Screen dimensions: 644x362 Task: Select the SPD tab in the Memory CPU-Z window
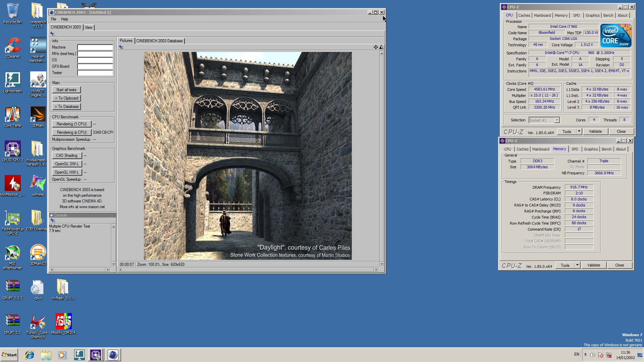[x=575, y=149]
